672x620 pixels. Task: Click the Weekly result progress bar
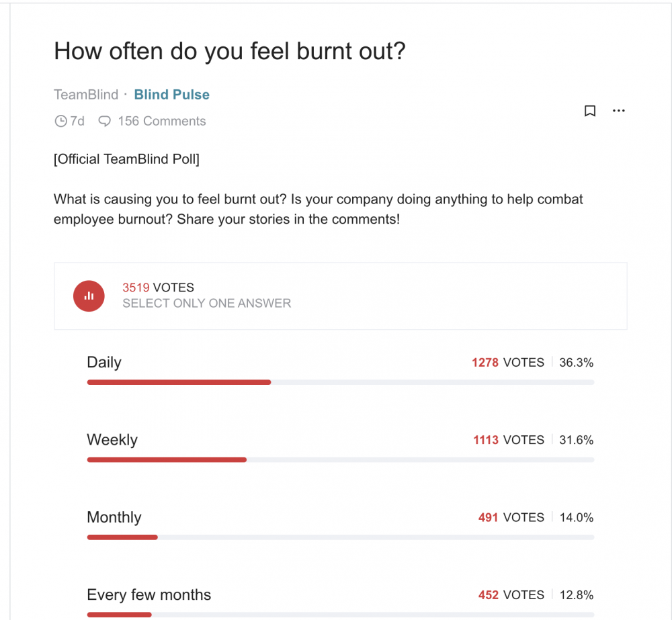point(341,459)
